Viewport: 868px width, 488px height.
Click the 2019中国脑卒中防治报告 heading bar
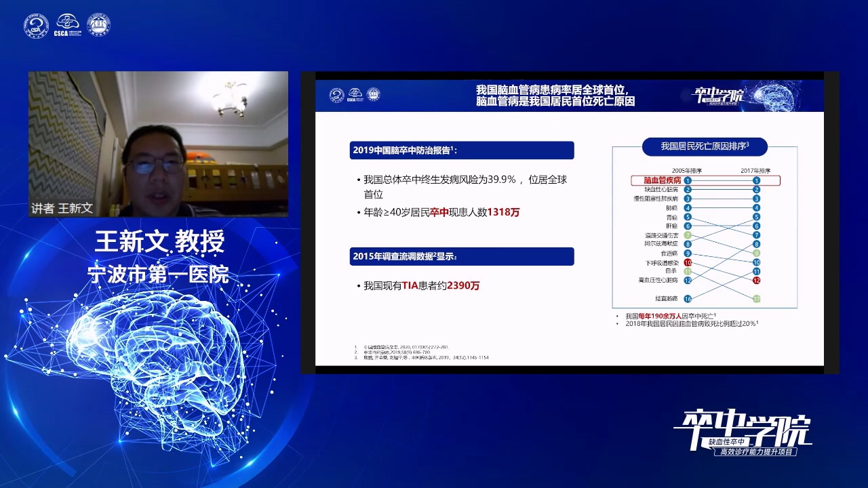(462, 150)
